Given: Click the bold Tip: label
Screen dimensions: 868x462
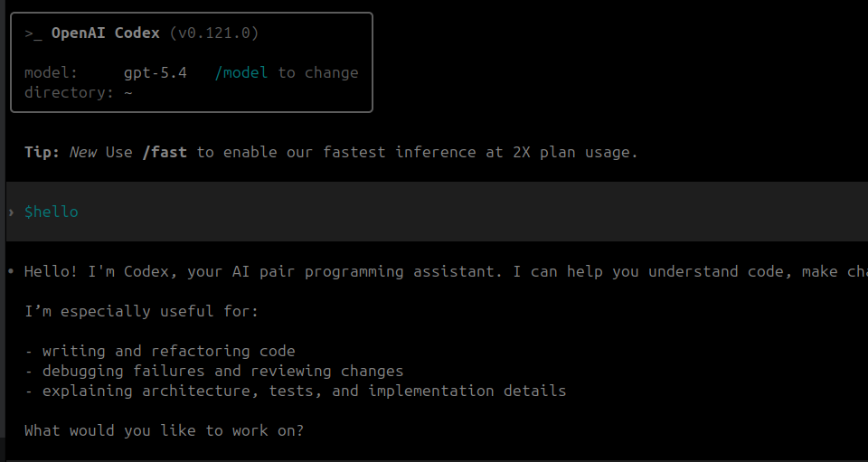Looking at the screenshot, I should click(42, 152).
